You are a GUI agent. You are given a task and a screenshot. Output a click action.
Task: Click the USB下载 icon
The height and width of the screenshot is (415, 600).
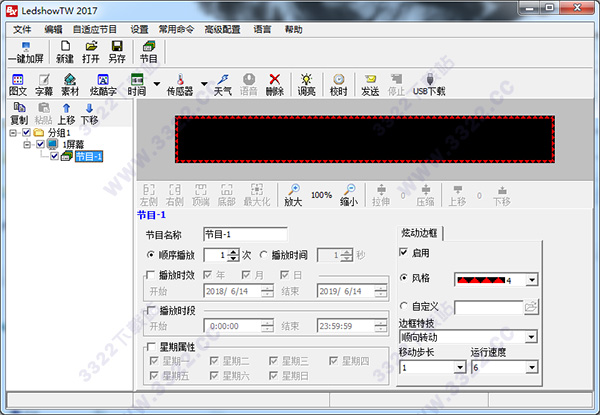[x=429, y=84]
